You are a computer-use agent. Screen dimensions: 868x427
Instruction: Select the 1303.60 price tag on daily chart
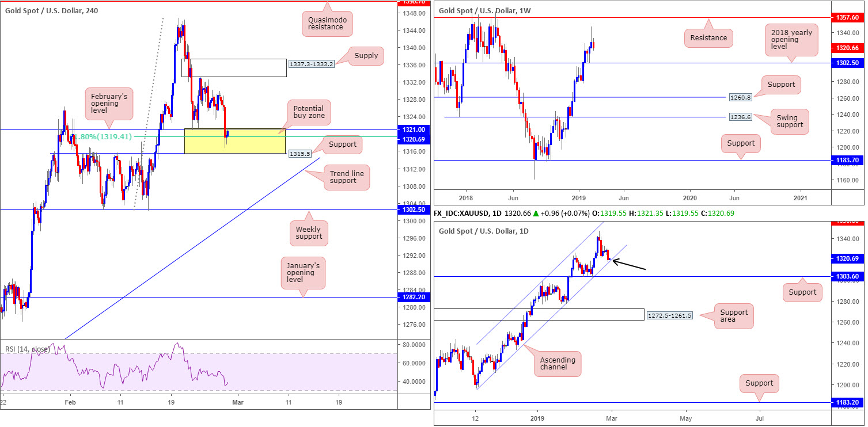848,277
